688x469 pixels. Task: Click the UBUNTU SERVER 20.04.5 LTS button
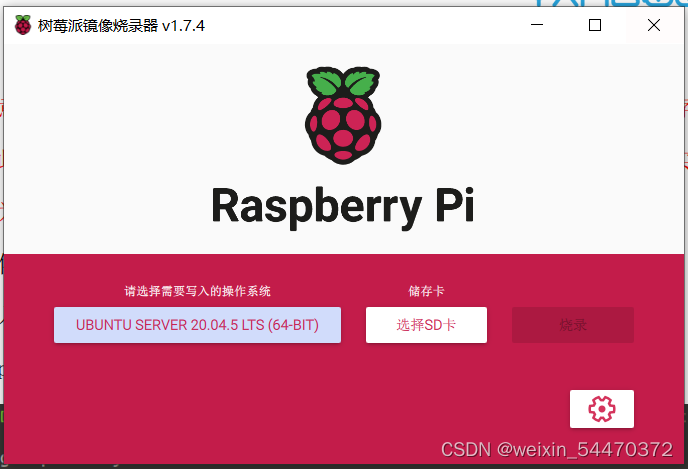coord(197,325)
